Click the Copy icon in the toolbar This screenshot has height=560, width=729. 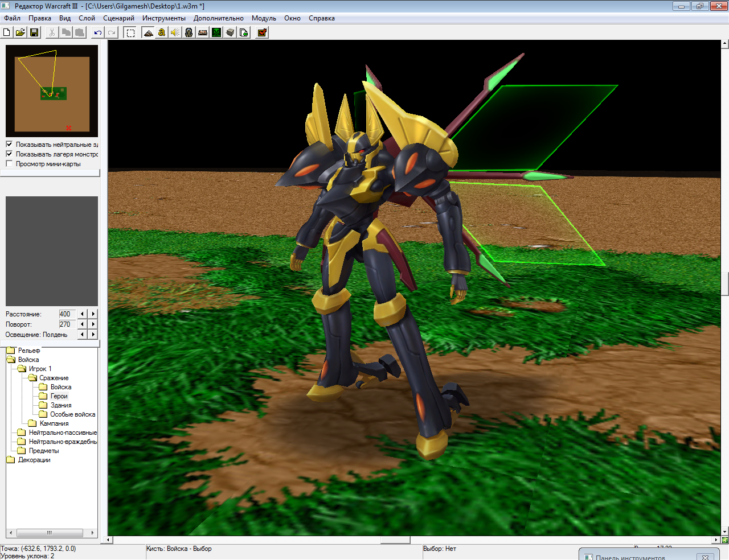pyautogui.click(x=66, y=32)
